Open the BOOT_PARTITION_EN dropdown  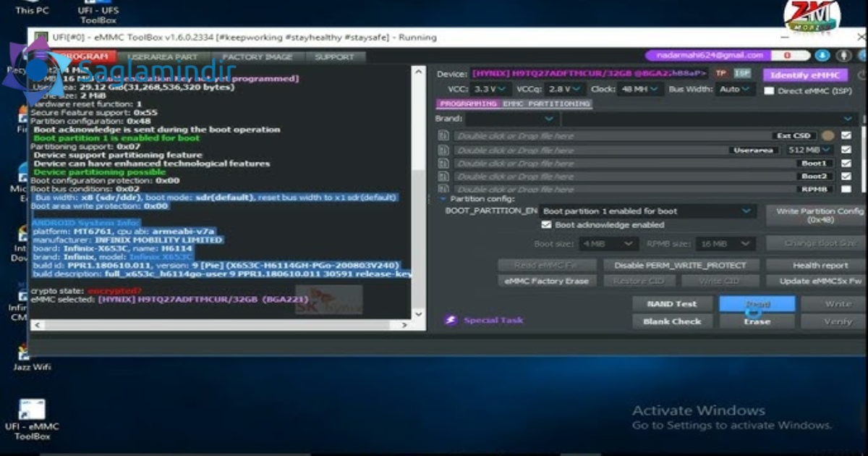(647, 211)
